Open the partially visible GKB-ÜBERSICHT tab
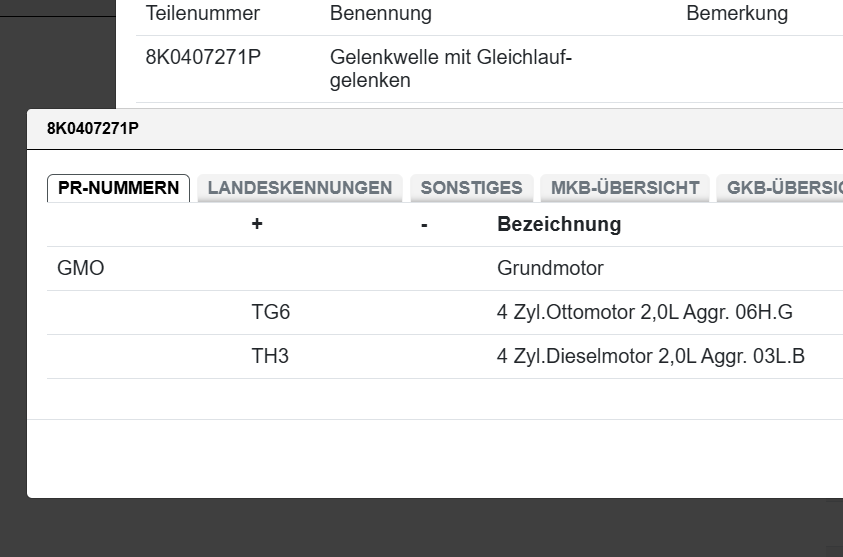Viewport: 843px width, 557px height. coord(783,188)
